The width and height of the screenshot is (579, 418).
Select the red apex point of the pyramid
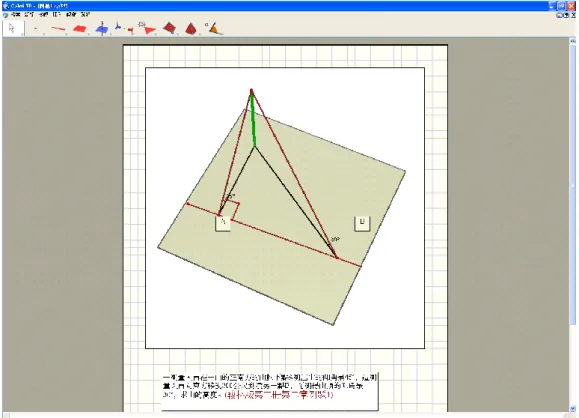tap(251, 90)
